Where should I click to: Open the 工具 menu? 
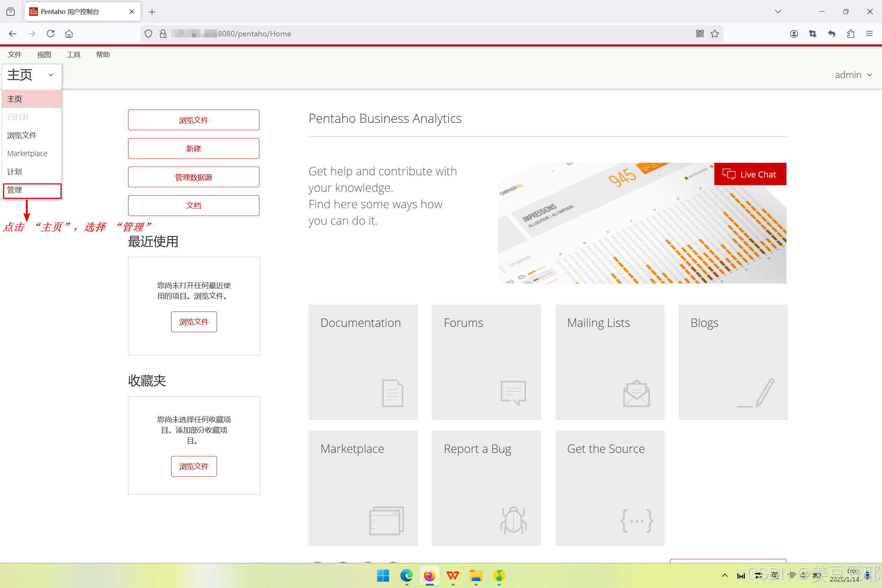tap(73, 55)
